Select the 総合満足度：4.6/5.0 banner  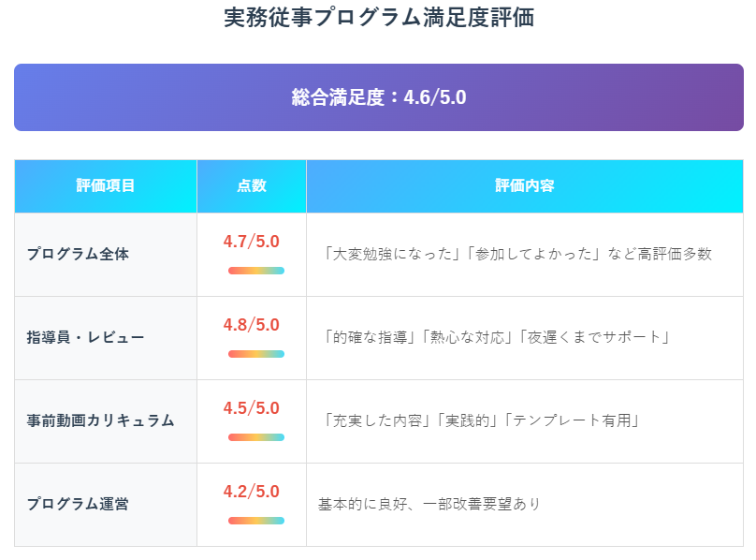coord(379,97)
